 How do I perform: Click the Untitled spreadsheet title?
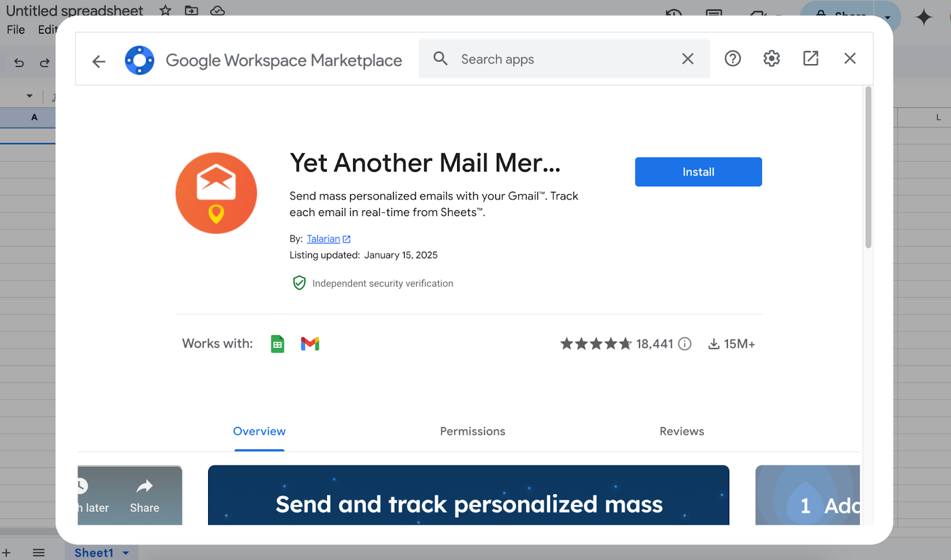tap(74, 11)
